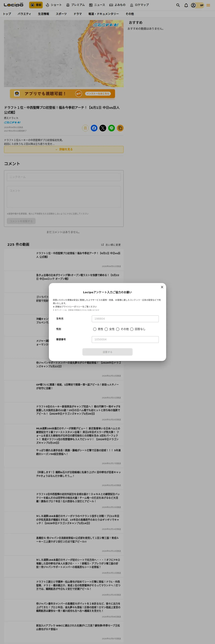Open the hamburger menu icon
This screenshot has height=644, width=215.
point(208,5)
